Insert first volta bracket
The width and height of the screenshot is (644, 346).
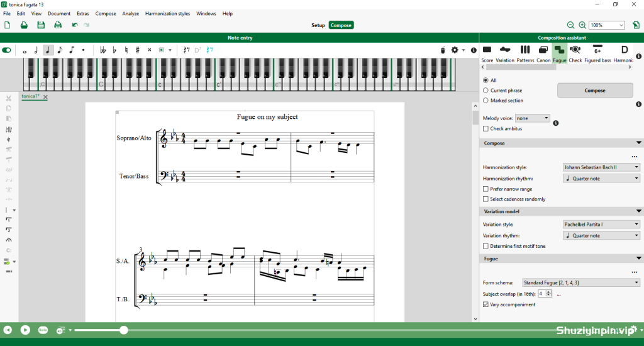click(8, 220)
